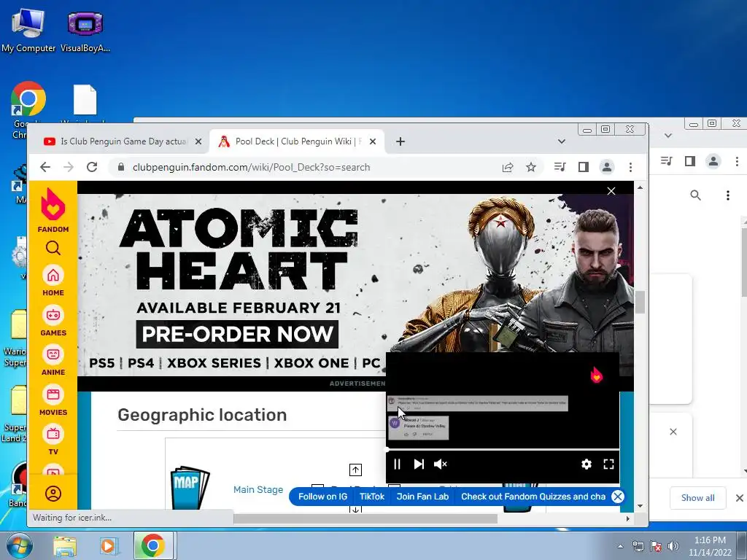
Task: Close the Atomic Heart advertisement
Action: (611, 191)
